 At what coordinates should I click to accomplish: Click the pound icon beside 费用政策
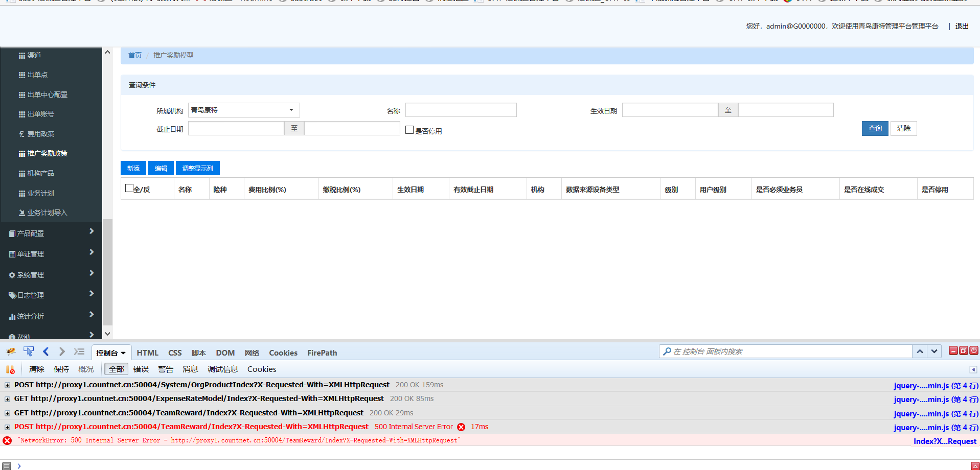tap(22, 134)
